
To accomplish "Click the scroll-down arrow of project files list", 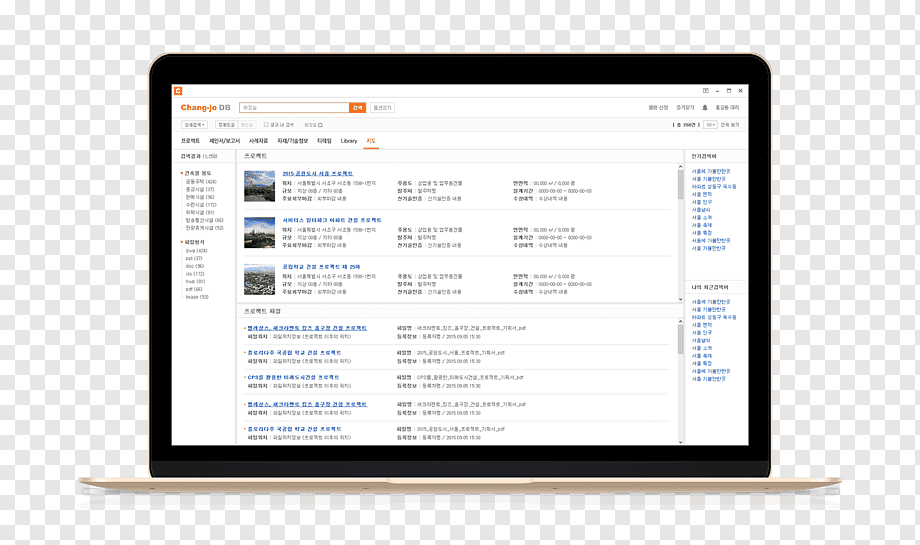I will (x=681, y=442).
